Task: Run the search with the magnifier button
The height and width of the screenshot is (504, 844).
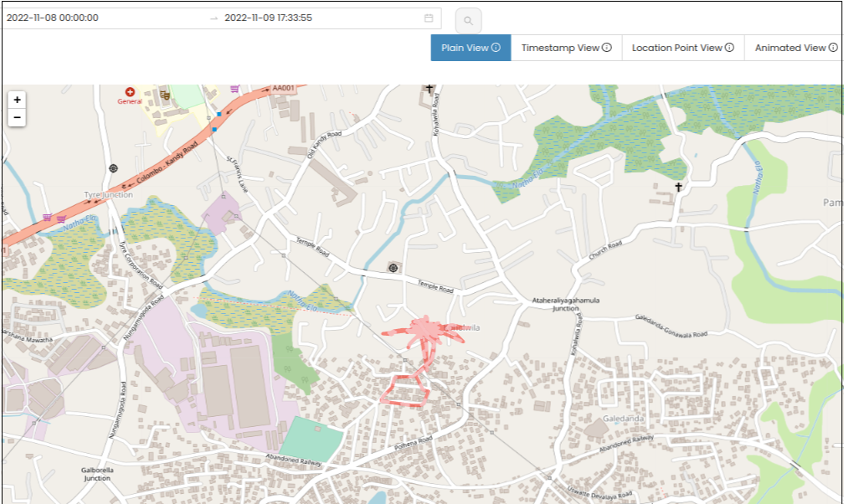Action: pyautogui.click(x=468, y=21)
